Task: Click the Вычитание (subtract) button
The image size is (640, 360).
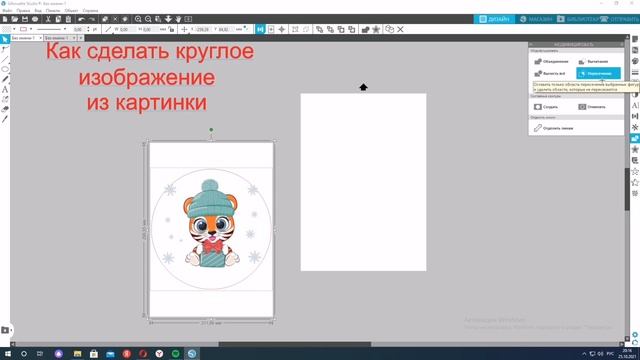Action: [x=594, y=61]
